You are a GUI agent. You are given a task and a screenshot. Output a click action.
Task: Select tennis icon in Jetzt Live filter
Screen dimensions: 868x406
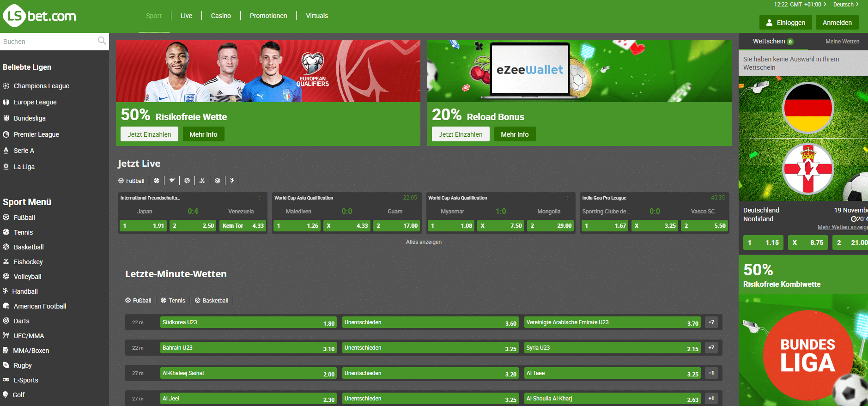[157, 181]
